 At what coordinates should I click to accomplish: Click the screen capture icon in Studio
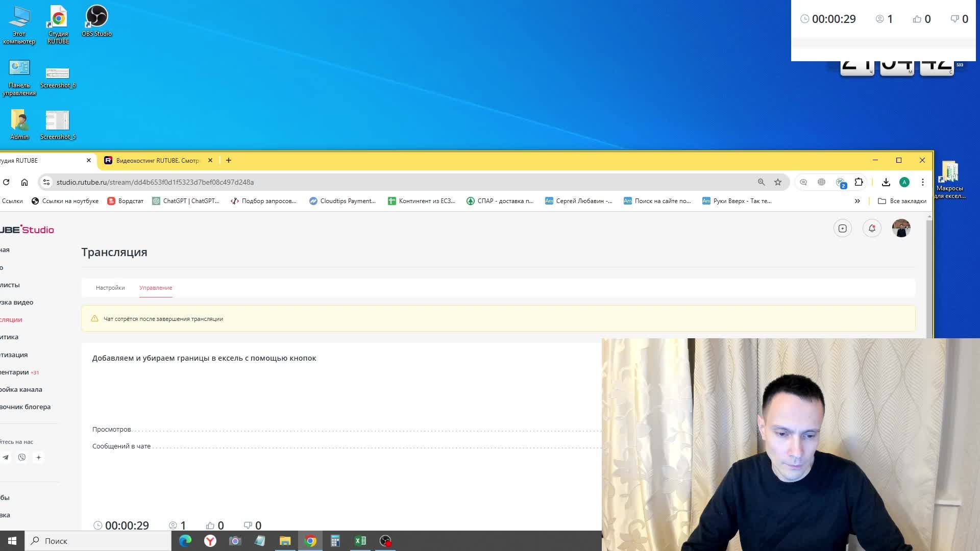pos(843,228)
